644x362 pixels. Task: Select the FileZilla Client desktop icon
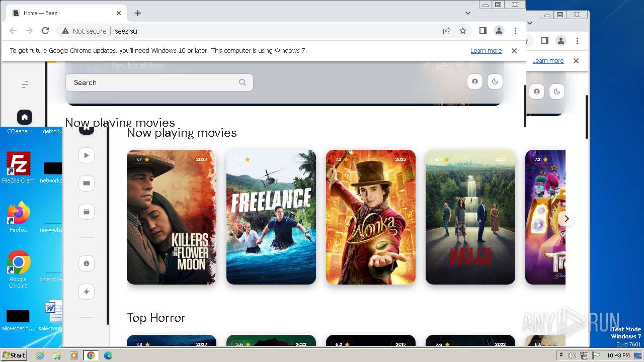click(x=18, y=168)
